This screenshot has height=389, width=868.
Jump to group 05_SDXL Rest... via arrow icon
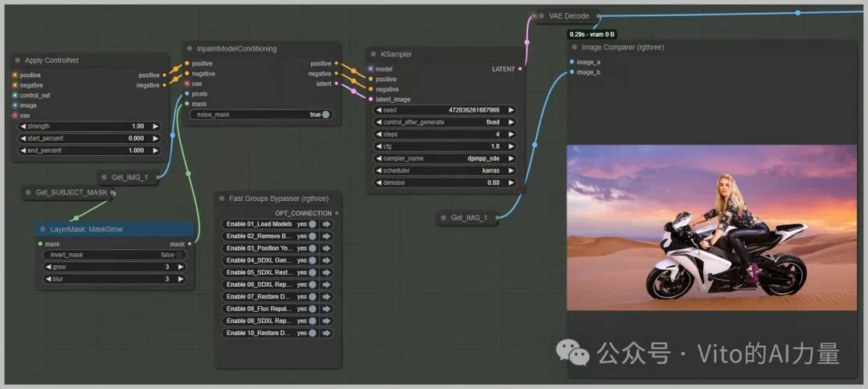click(326, 272)
